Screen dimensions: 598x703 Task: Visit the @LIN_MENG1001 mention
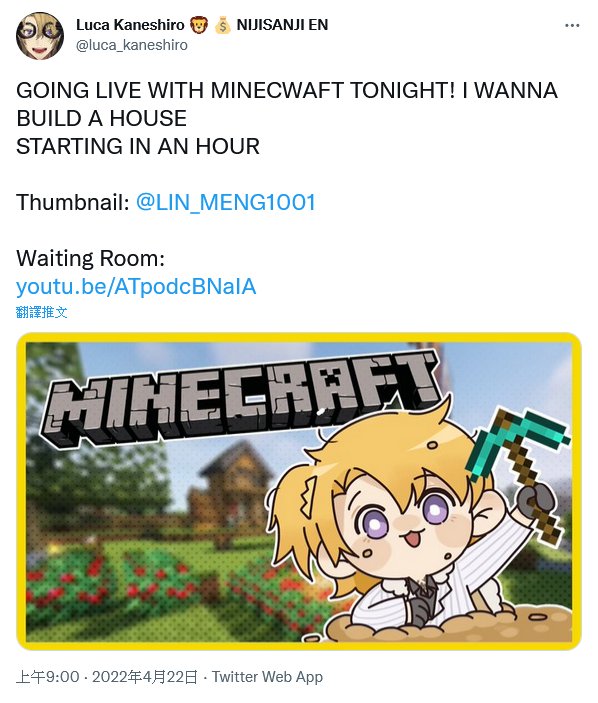(225, 202)
